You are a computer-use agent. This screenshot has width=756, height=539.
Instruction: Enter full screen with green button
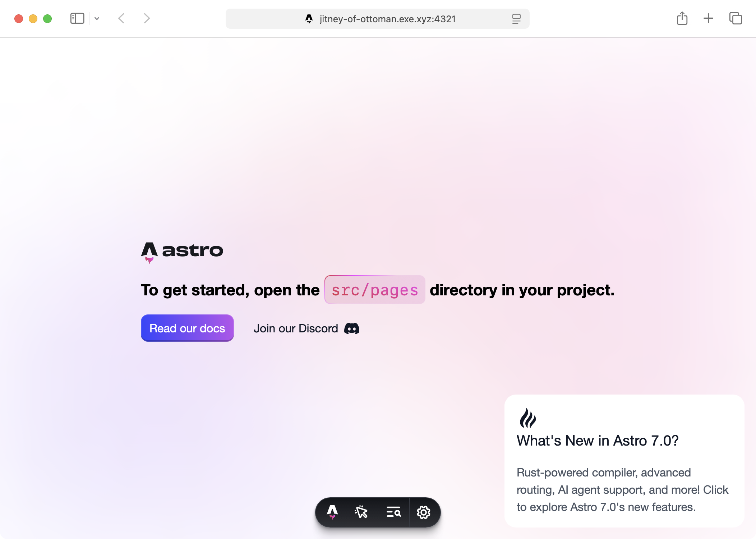pyautogui.click(x=47, y=19)
